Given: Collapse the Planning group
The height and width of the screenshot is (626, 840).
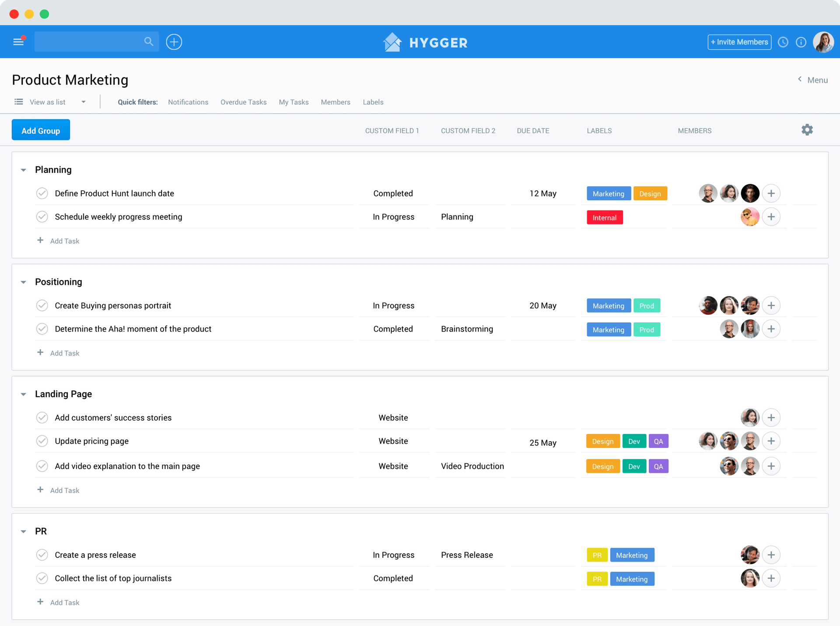Looking at the screenshot, I should point(24,170).
